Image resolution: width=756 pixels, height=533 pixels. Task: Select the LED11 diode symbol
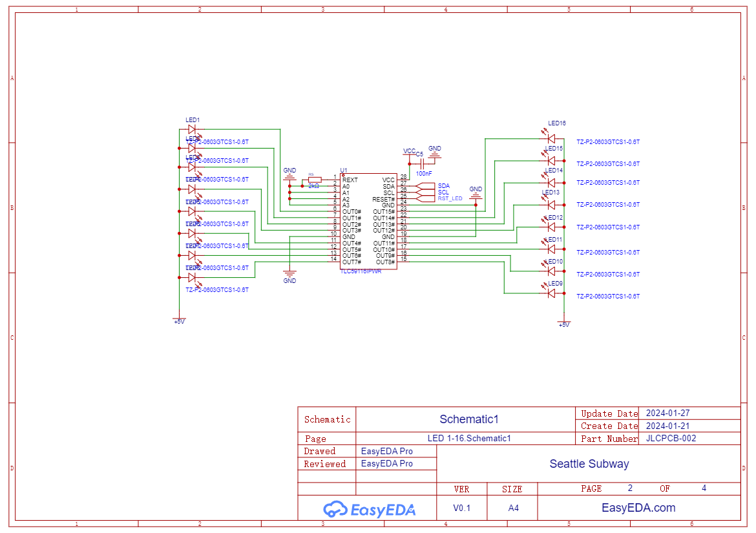point(551,249)
